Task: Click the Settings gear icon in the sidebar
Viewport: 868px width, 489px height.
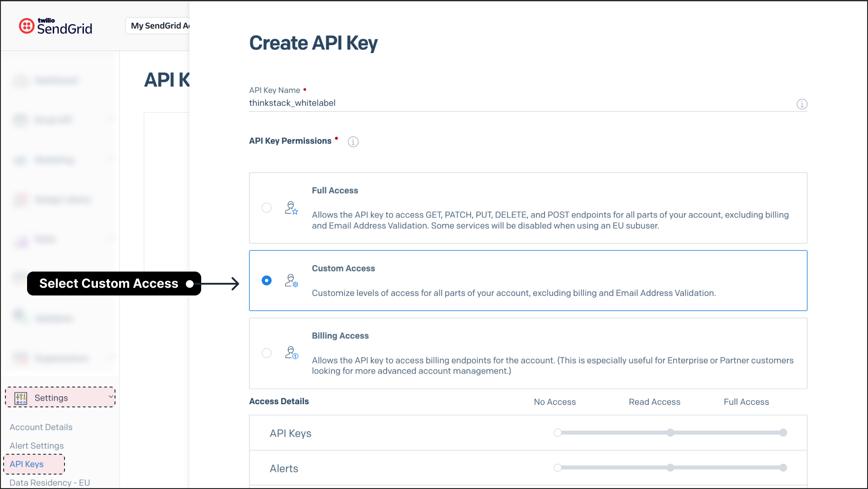Action: tap(20, 397)
